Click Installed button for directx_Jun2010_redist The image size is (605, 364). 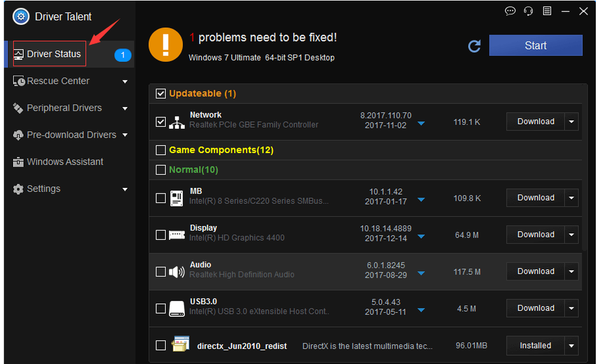pyautogui.click(x=535, y=346)
